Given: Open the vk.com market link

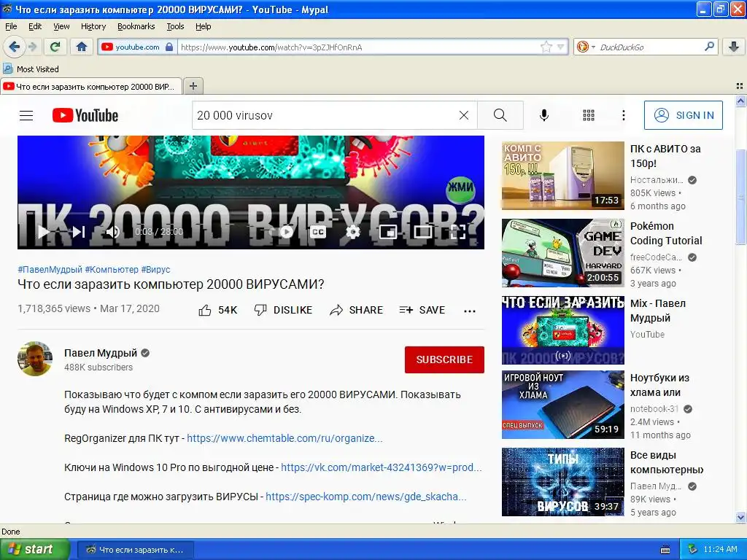Looking at the screenshot, I should [381, 467].
